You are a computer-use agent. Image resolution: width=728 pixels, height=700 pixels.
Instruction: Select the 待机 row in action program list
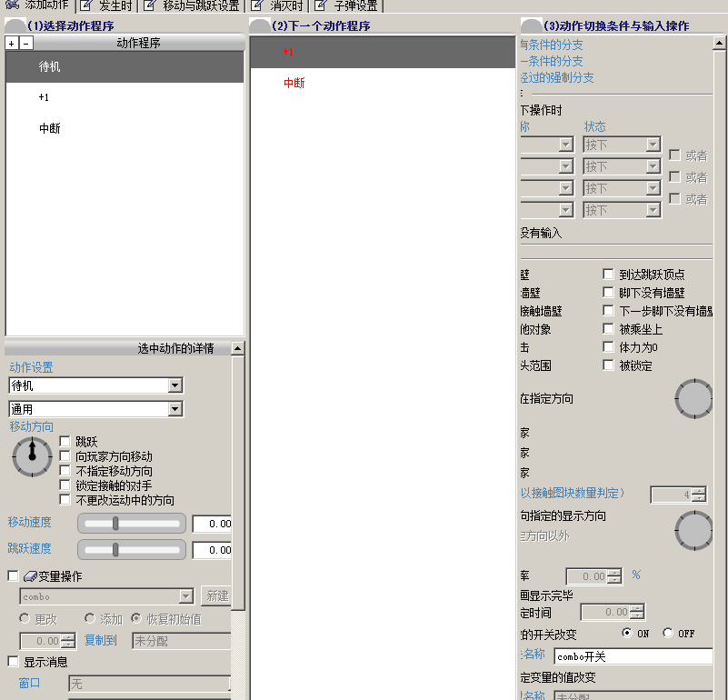(x=125, y=66)
